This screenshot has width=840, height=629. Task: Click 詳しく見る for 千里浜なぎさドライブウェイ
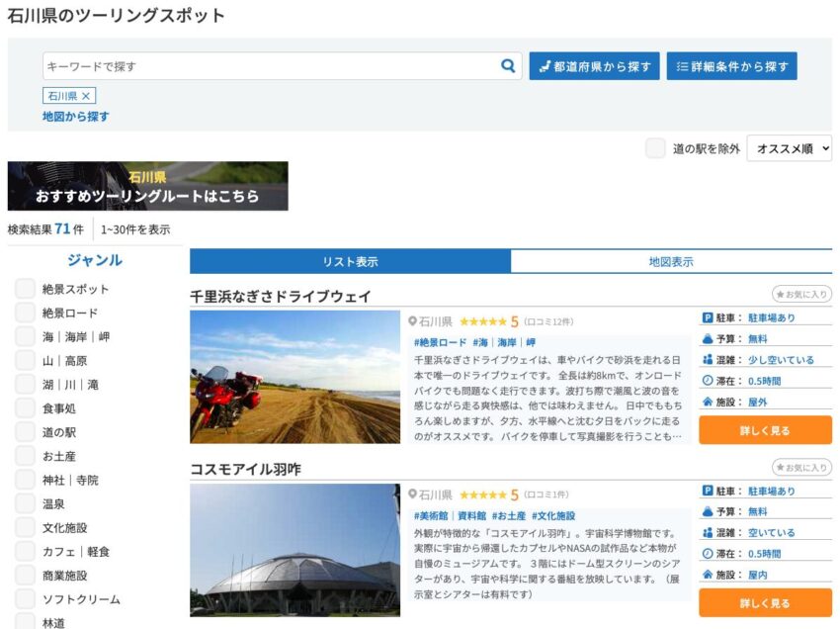765,430
